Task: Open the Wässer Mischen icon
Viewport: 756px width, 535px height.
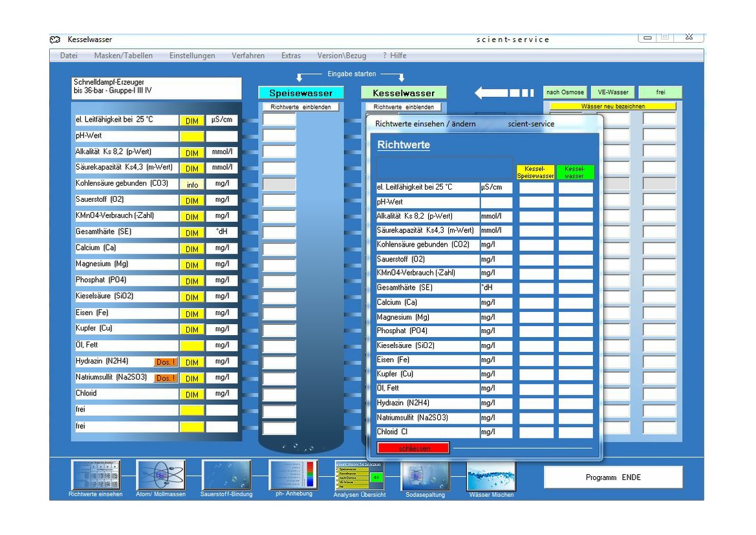Action: 491,475
